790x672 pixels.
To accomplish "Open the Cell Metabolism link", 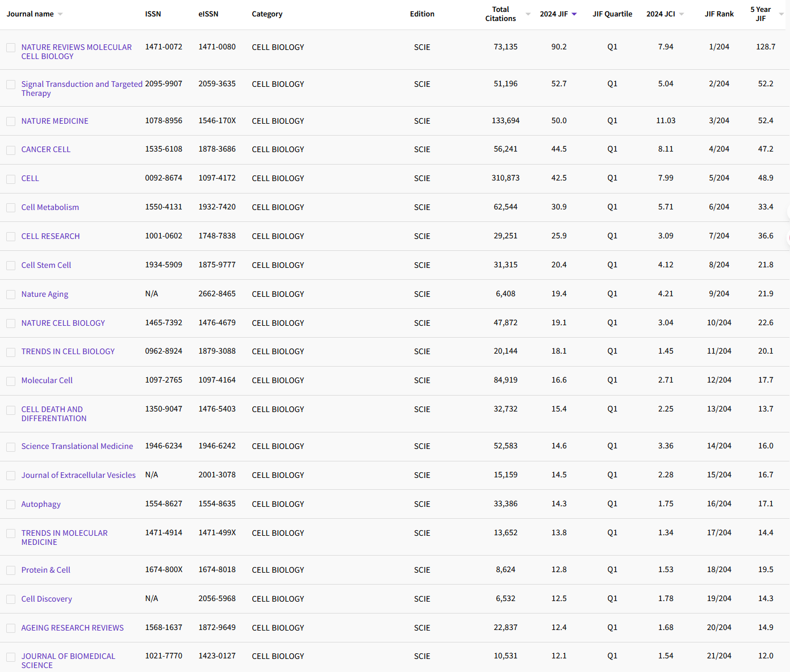I will pos(50,207).
